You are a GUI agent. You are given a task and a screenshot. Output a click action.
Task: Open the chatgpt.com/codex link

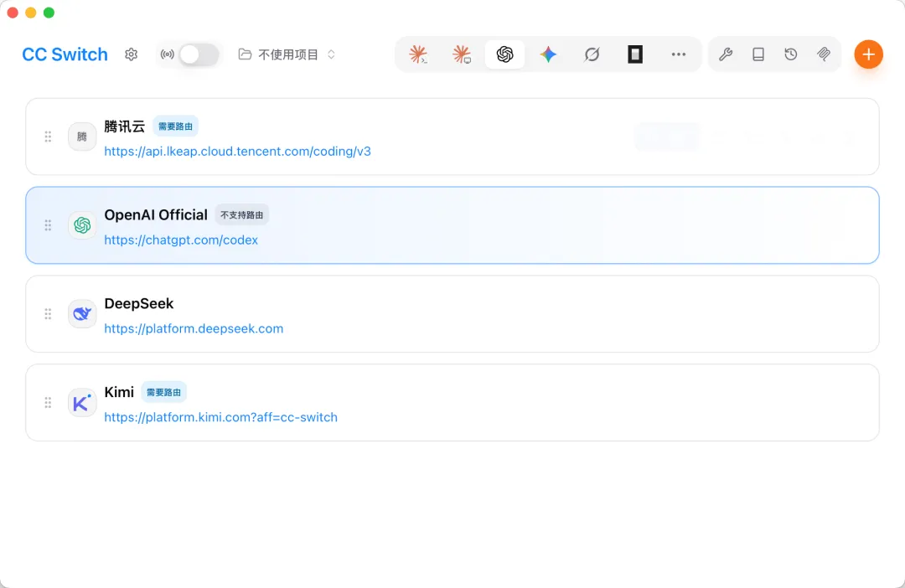point(181,240)
